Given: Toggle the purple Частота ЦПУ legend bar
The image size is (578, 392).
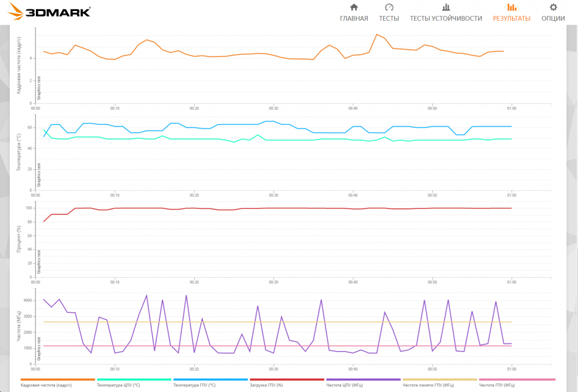Looking at the screenshot, I should coord(363,379).
